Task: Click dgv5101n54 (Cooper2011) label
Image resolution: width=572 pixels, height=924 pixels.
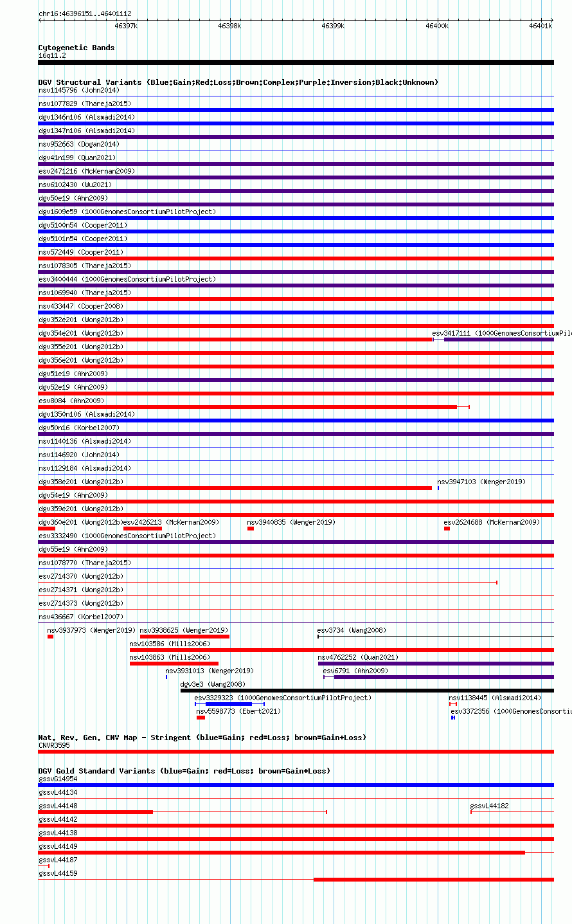Action: click(x=83, y=239)
